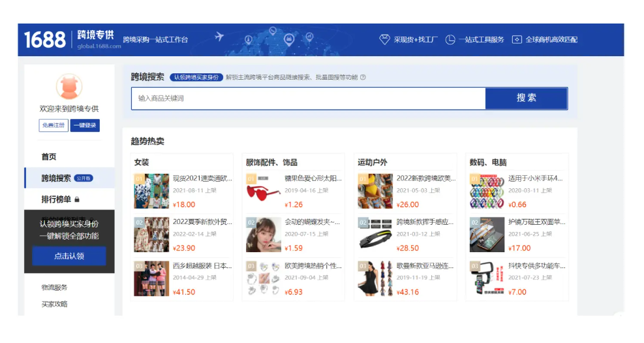Open 物流服务 in the sidebar
644x343 pixels.
pyautogui.click(x=54, y=287)
